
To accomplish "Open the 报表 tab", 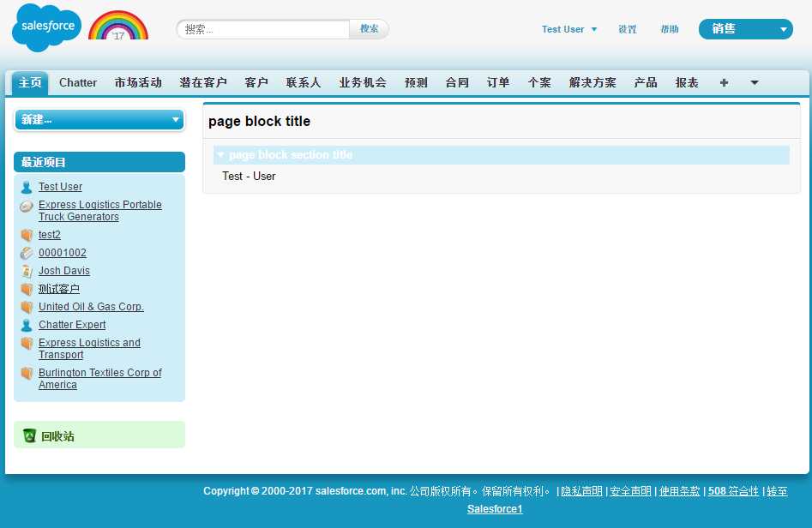I will pyautogui.click(x=687, y=83).
